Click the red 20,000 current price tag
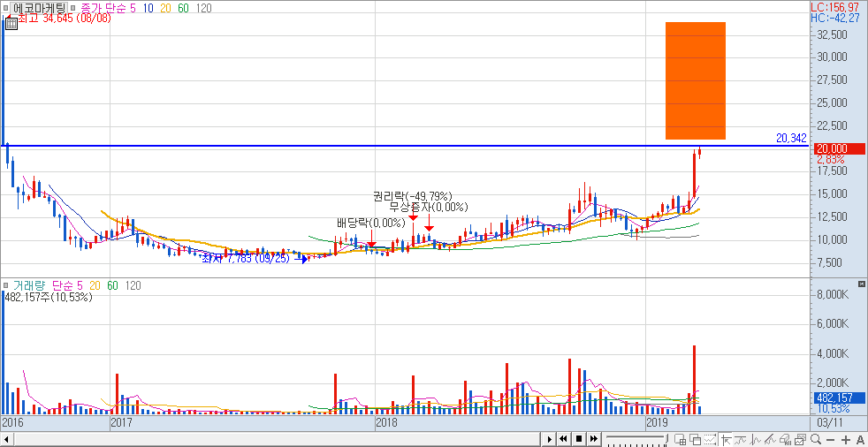 (837, 148)
